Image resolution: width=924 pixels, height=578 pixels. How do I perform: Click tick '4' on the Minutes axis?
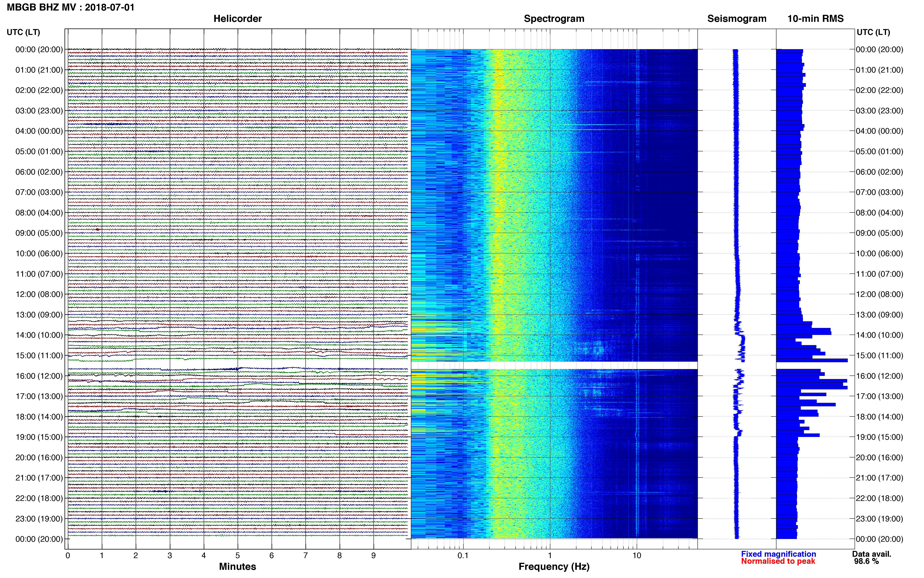(204, 555)
